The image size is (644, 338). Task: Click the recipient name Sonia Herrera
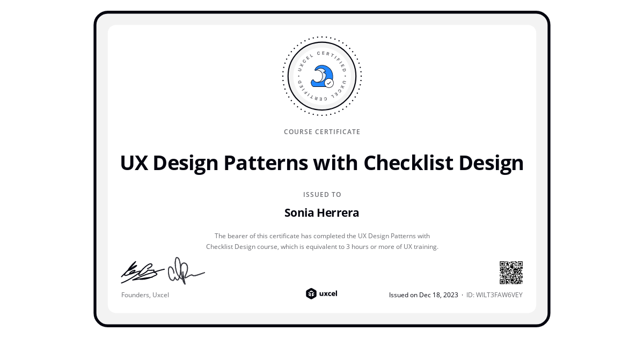point(322,212)
